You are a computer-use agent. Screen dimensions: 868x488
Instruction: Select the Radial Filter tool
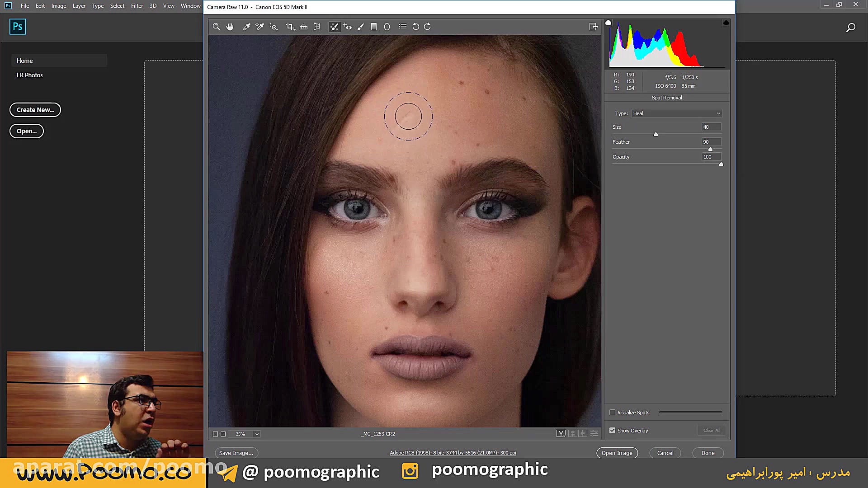[x=387, y=26]
